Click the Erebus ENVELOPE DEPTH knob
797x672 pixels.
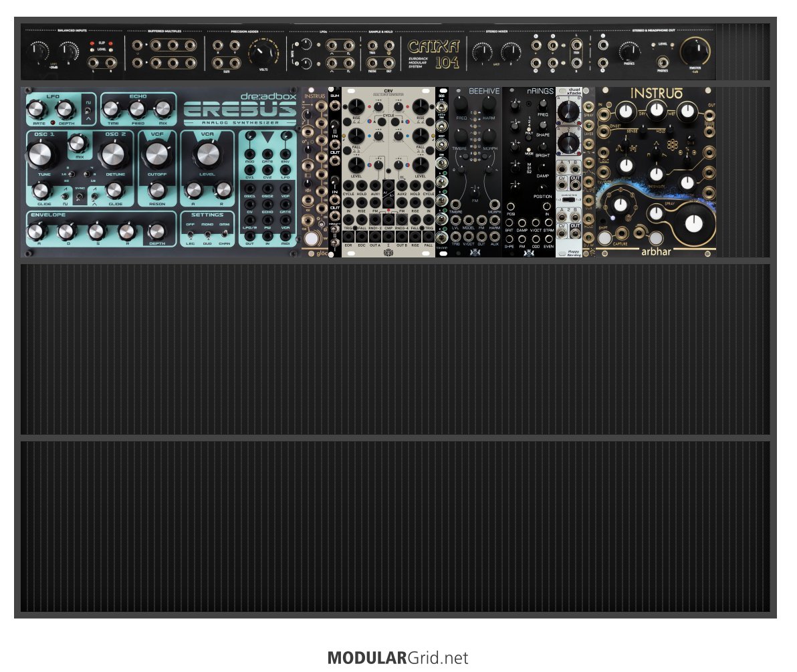[157, 231]
